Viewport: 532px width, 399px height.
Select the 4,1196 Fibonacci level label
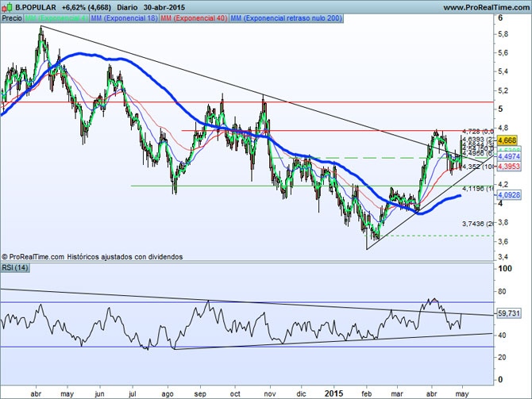pos(478,189)
